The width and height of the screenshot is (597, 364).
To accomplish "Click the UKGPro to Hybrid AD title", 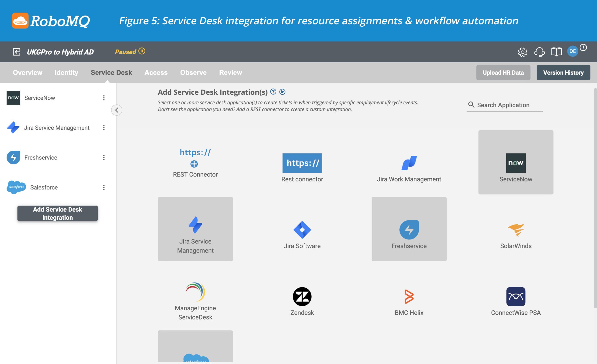I will tap(60, 52).
